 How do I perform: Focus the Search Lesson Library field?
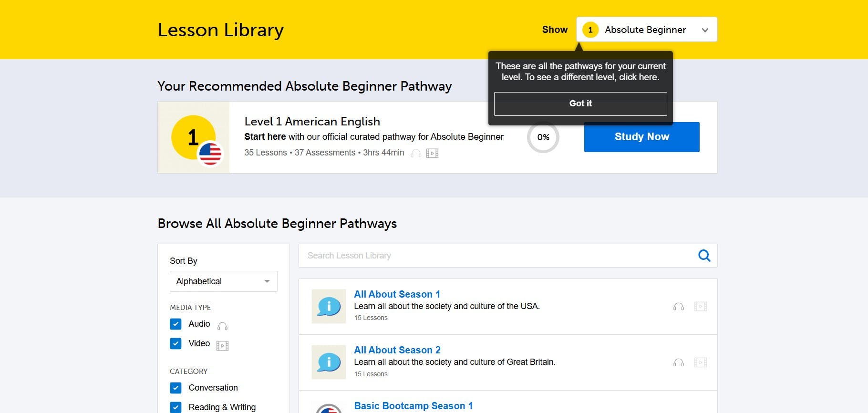496,256
